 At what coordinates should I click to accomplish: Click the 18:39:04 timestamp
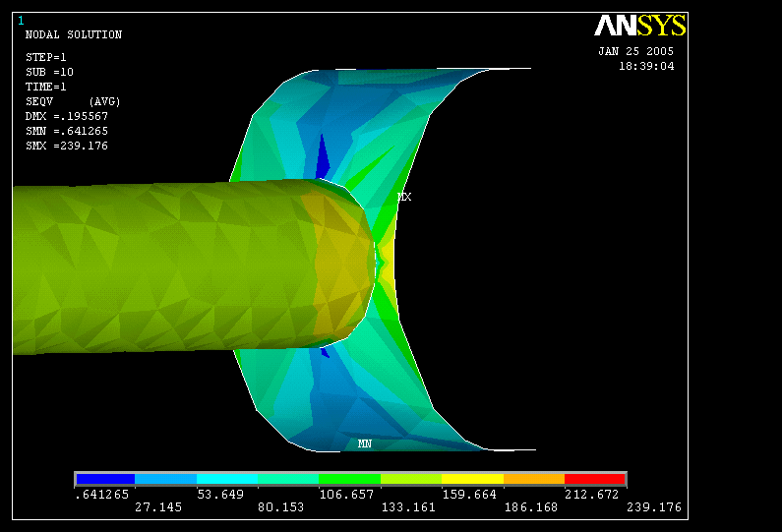(x=646, y=66)
